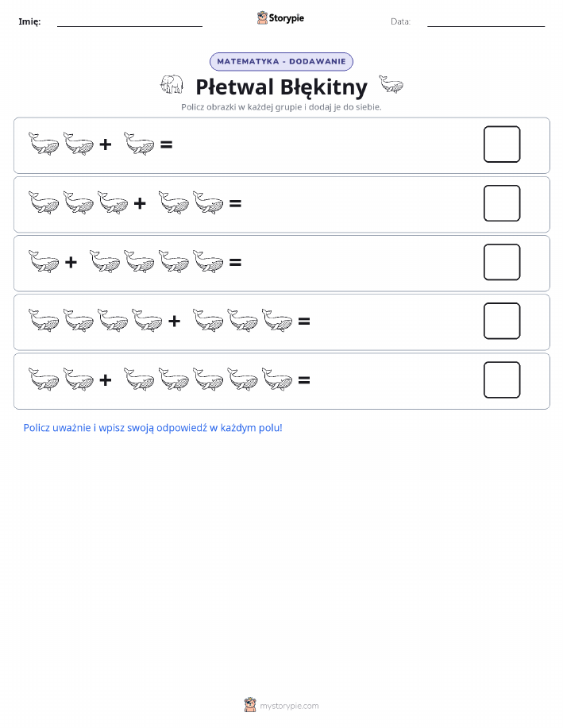
Task: Open the mystorypie.com footer link
Action: coord(289,706)
